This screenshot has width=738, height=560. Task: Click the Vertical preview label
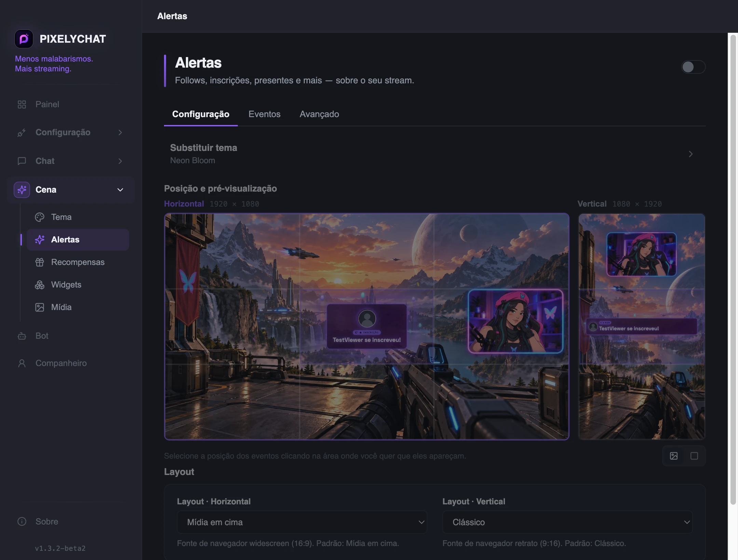pos(592,204)
